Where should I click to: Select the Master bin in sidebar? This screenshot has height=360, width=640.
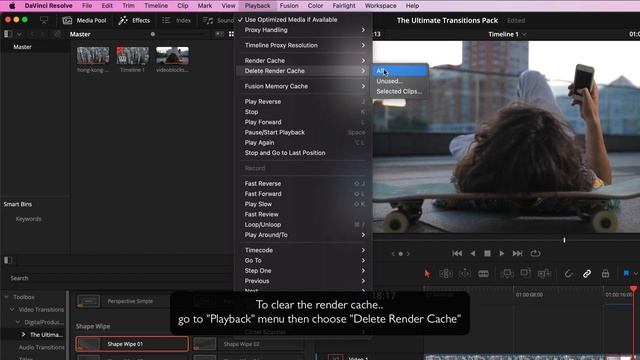click(22, 47)
